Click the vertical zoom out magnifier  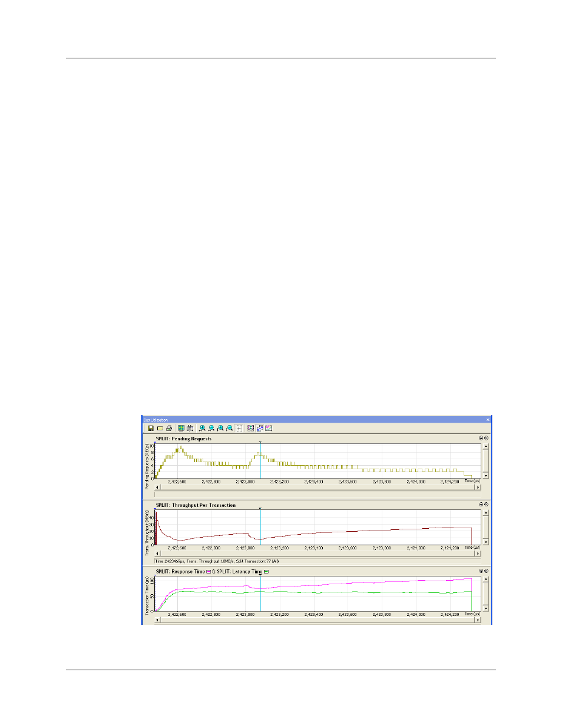tap(230, 429)
